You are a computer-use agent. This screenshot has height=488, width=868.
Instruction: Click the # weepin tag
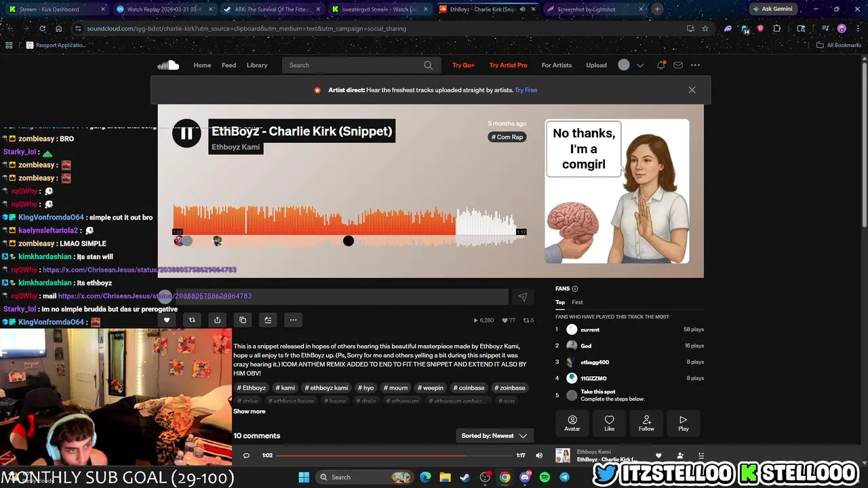click(430, 388)
